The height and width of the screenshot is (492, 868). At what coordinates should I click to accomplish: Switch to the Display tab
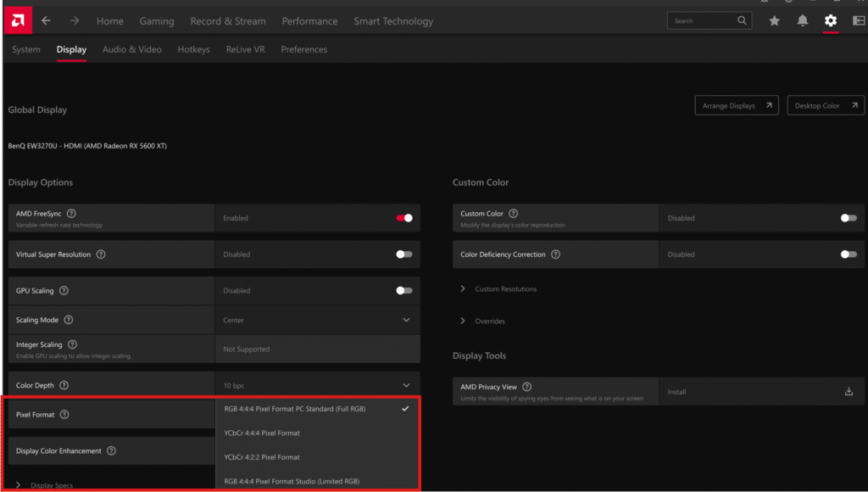pos(71,49)
